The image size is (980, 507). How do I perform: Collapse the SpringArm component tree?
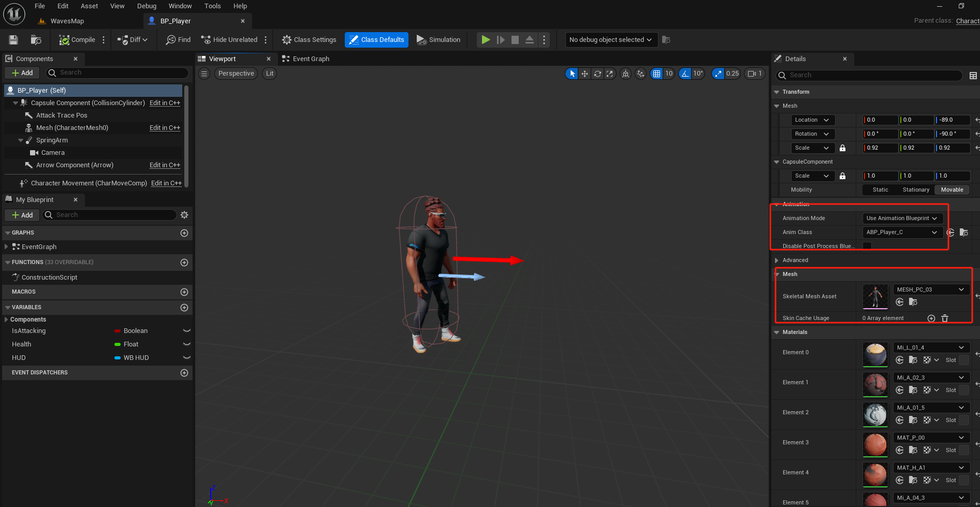21,140
